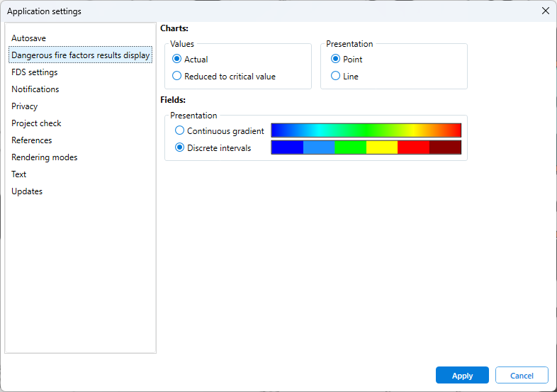This screenshot has width=557, height=392.
Task: Click the Apply button
Action: [462, 376]
